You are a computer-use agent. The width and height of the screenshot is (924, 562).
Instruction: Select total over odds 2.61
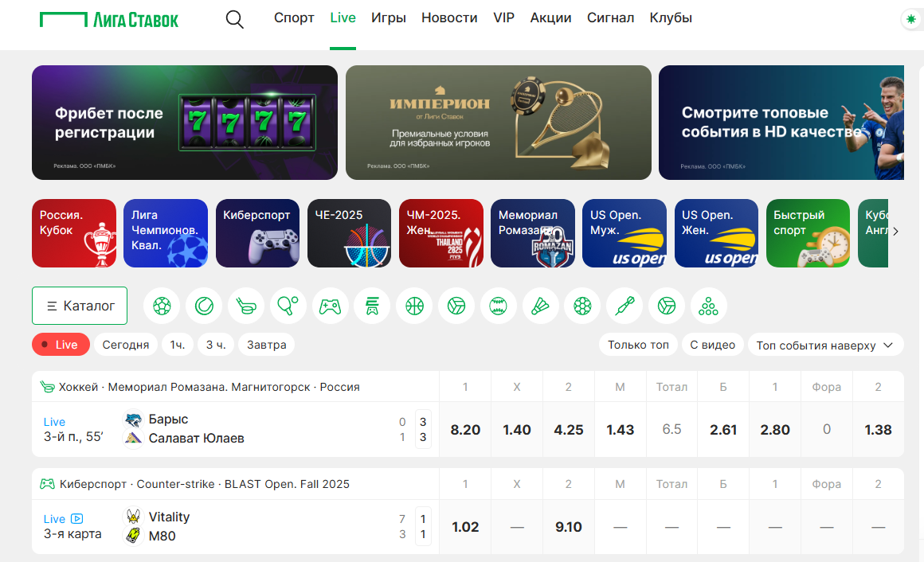723,429
